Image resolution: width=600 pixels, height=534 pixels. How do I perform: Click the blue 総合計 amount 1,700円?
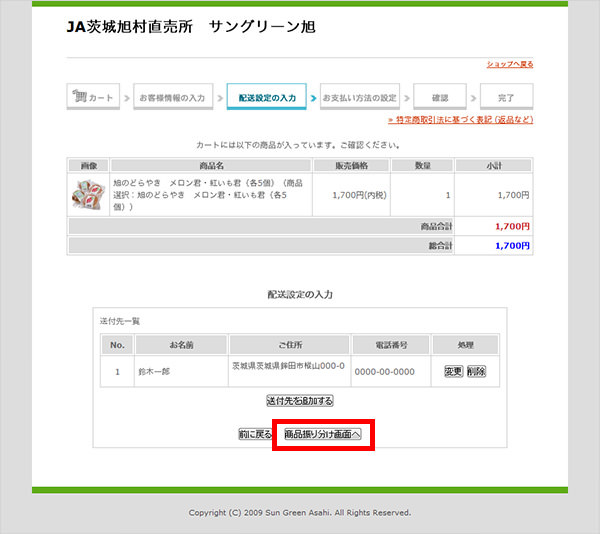tap(512, 245)
